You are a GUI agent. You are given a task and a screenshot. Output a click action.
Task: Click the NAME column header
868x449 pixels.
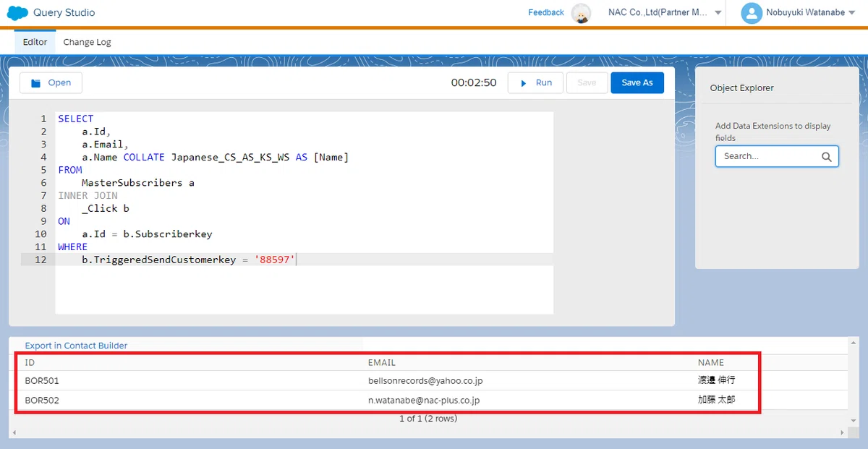[711, 362]
